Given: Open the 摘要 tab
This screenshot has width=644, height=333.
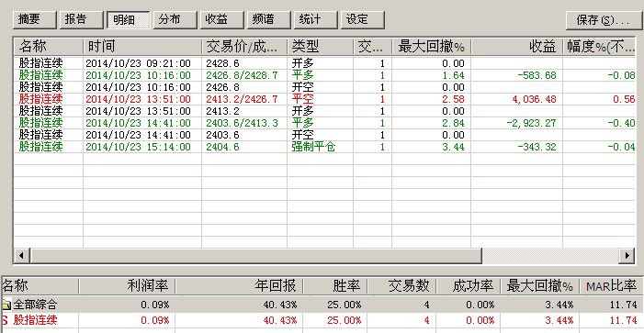Looking at the screenshot, I should (35, 19).
